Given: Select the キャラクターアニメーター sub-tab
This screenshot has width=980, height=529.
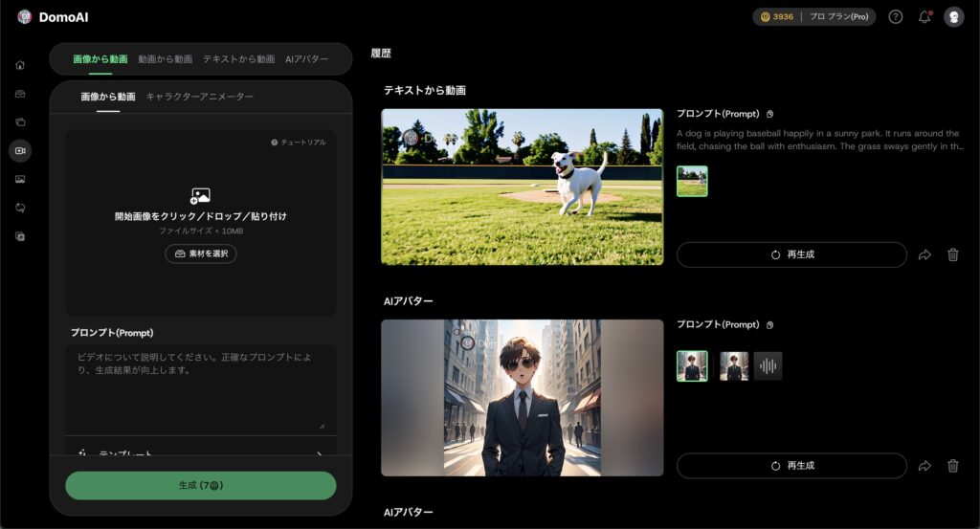Looking at the screenshot, I should (199, 97).
